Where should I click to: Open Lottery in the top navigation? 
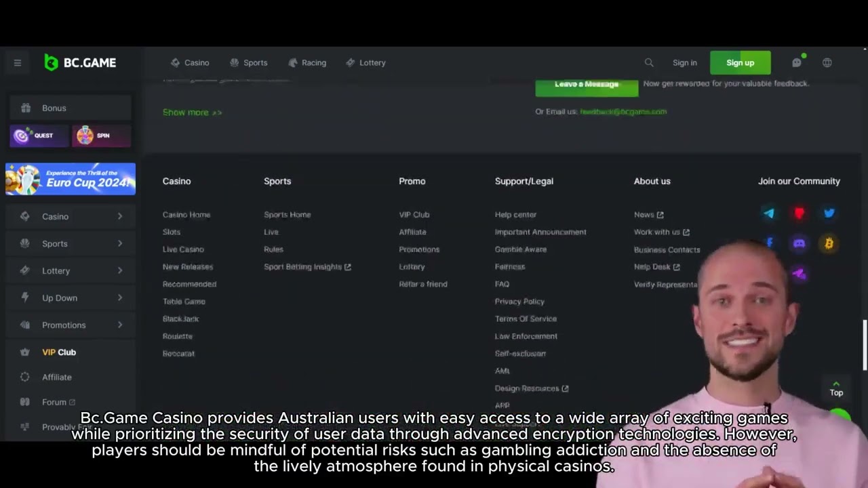(366, 62)
